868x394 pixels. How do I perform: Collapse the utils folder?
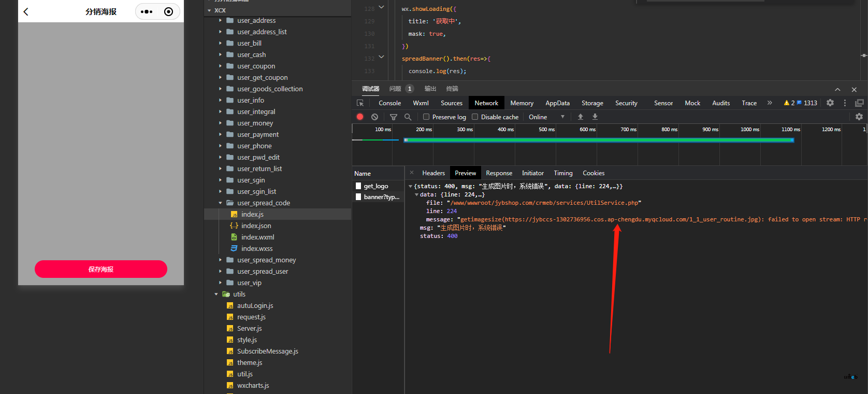pos(216,294)
